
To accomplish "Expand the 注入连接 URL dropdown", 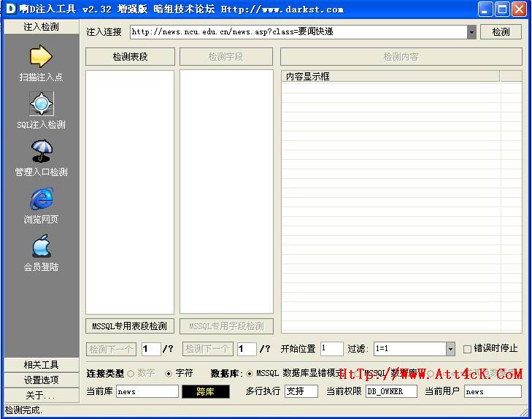I will point(471,32).
